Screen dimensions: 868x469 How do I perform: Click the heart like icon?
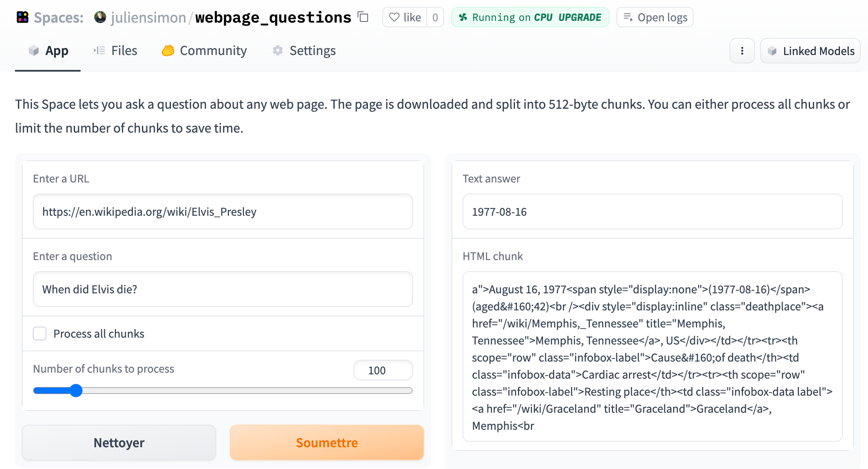point(394,17)
